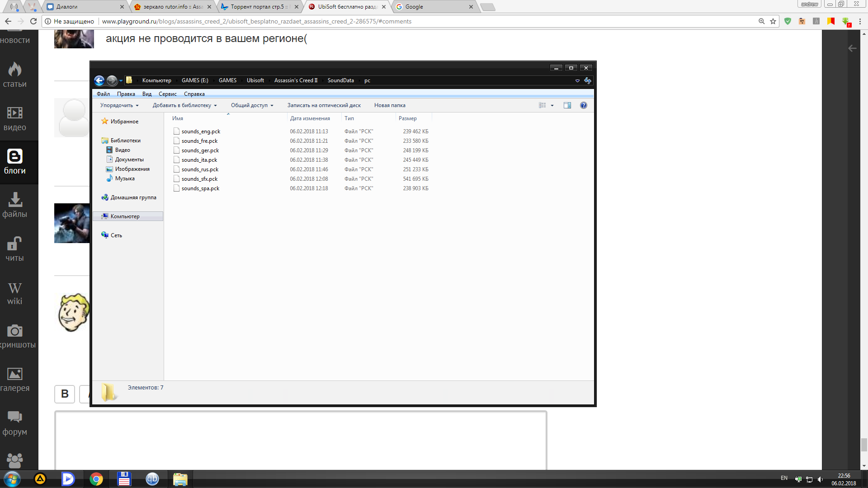Open the Правка menu
This screenshot has width=868, height=488.
[126, 94]
